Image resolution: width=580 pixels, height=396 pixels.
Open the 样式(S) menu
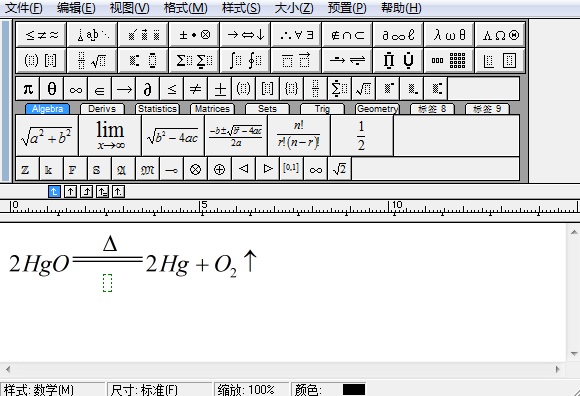click(241, 8)
